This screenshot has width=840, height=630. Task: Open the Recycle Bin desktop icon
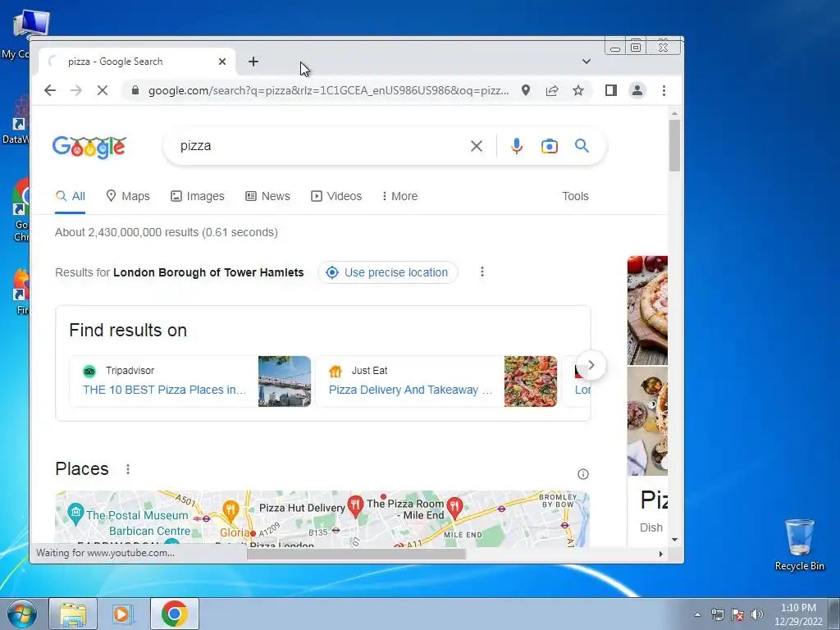tap(799, 545)
